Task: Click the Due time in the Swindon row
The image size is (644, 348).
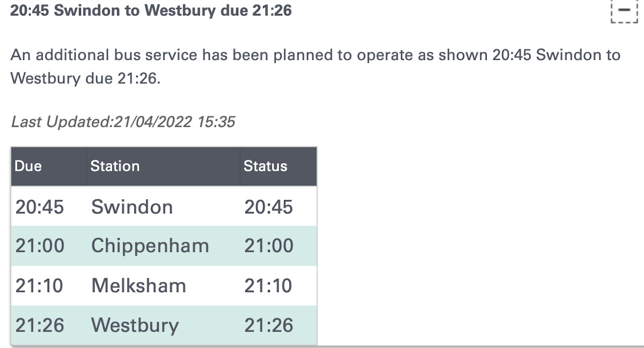Action: (39, 207)
